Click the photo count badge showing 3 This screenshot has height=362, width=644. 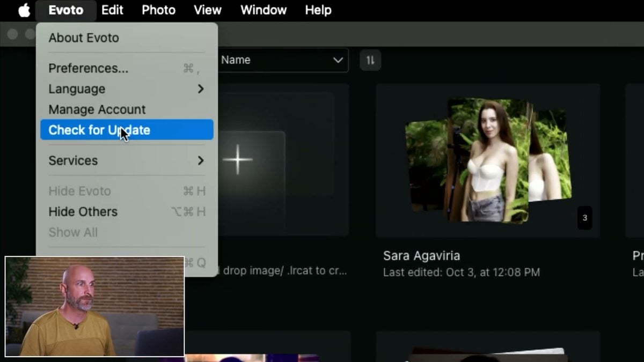tap(585, 218)
